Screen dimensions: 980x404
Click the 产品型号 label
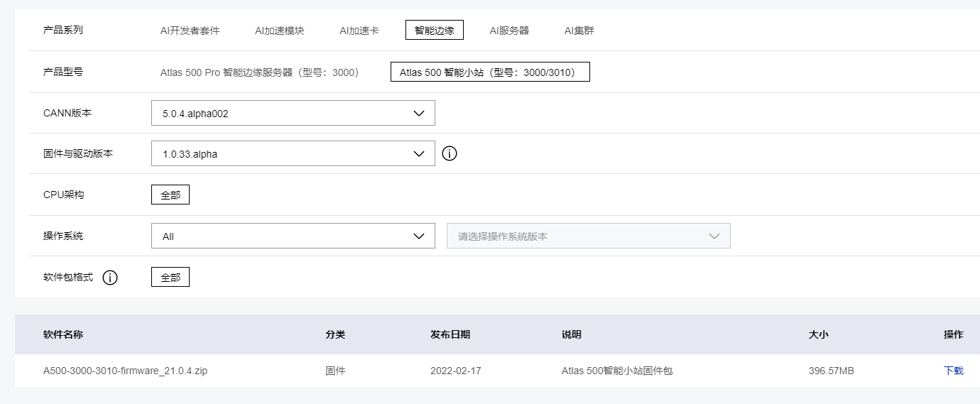pyautogui.click(x=63, y=72)
